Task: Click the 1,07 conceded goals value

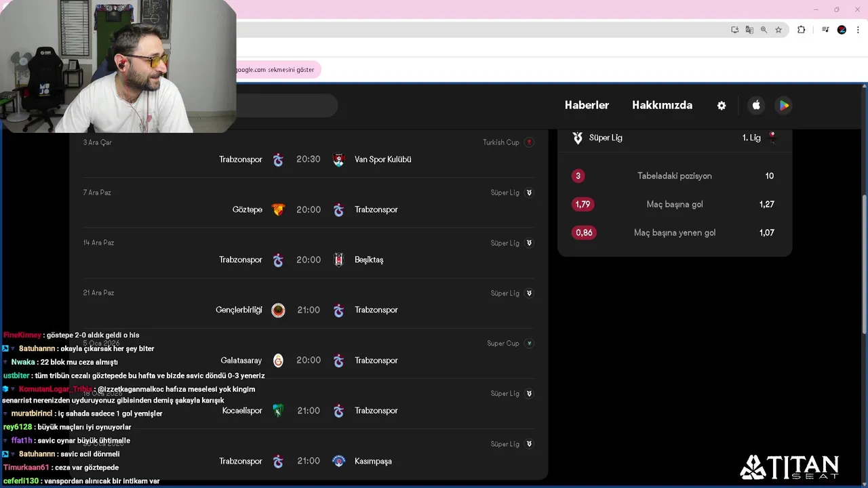Action: (x=767, y=232)
